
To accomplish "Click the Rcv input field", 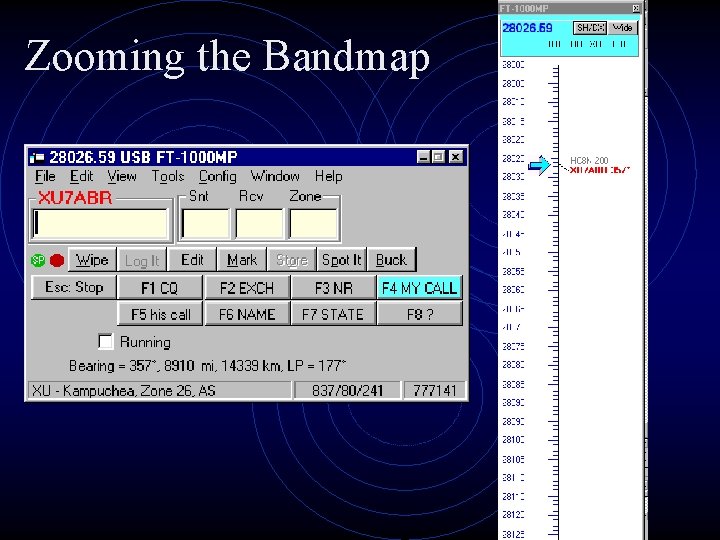I will point(259,224).
